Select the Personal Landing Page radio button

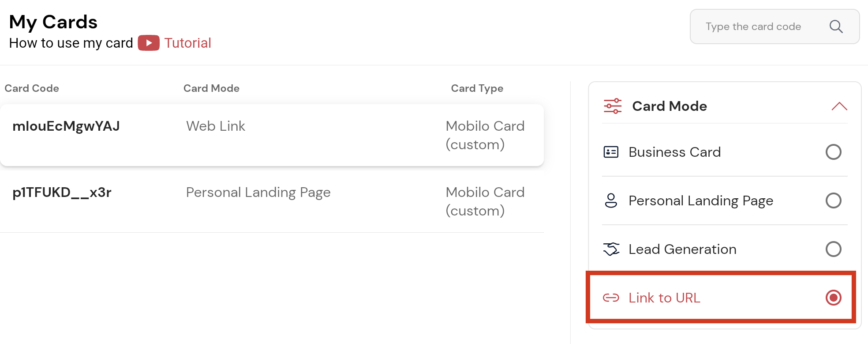point(833,200)
